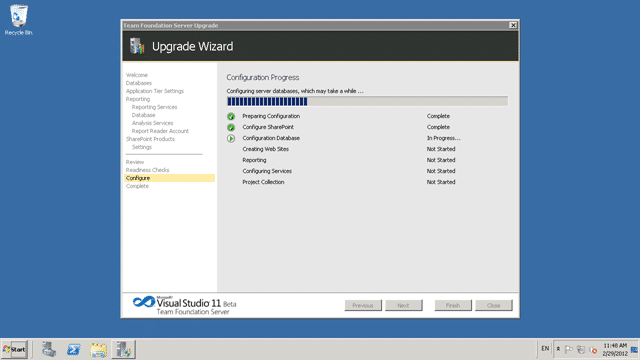Open the clock showing 11:48 AM
This screenshot has width=640, height=360.
point(615,349)
